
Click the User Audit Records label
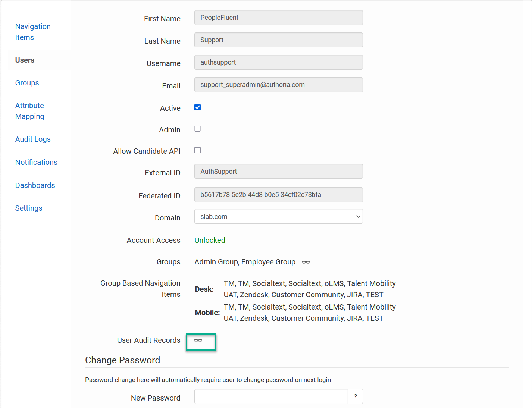(149, 340)
